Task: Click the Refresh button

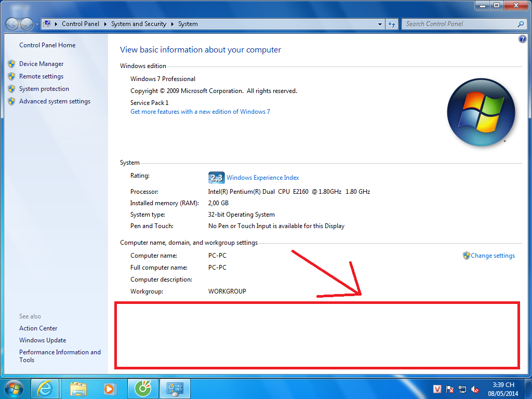Action: [392, 24]
